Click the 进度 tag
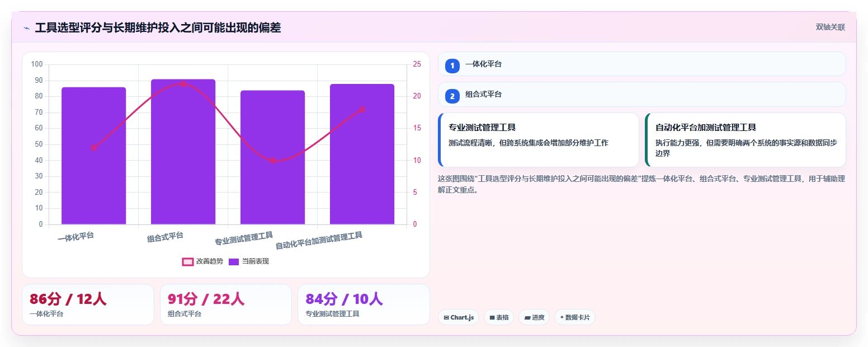This screenshot has width=868, height=347. [534, 317]
